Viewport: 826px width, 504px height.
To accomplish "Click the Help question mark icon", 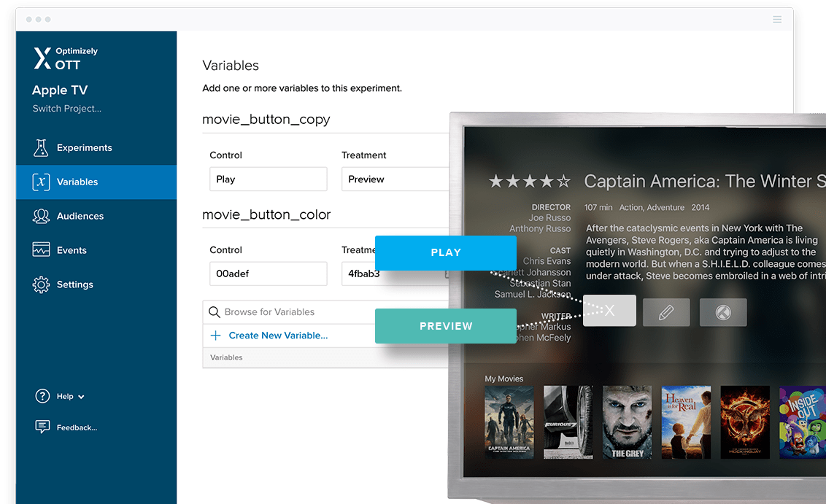I will click(x=42, y=396).
